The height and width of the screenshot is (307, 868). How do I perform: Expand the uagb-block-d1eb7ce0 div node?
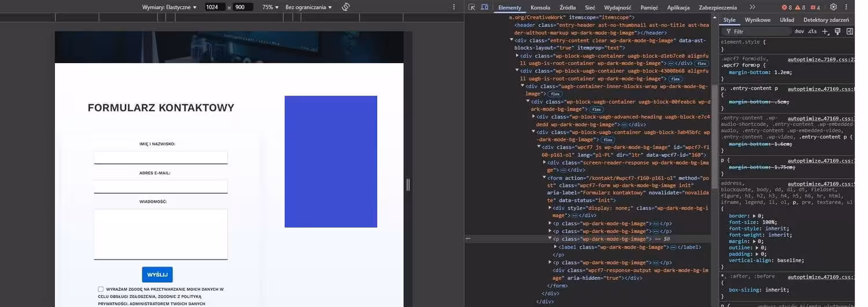(517, 56)
